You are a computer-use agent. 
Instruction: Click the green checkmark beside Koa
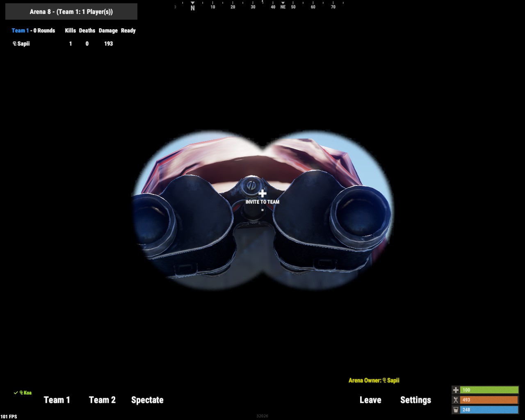pyautogui.click(x=16, y=393)
